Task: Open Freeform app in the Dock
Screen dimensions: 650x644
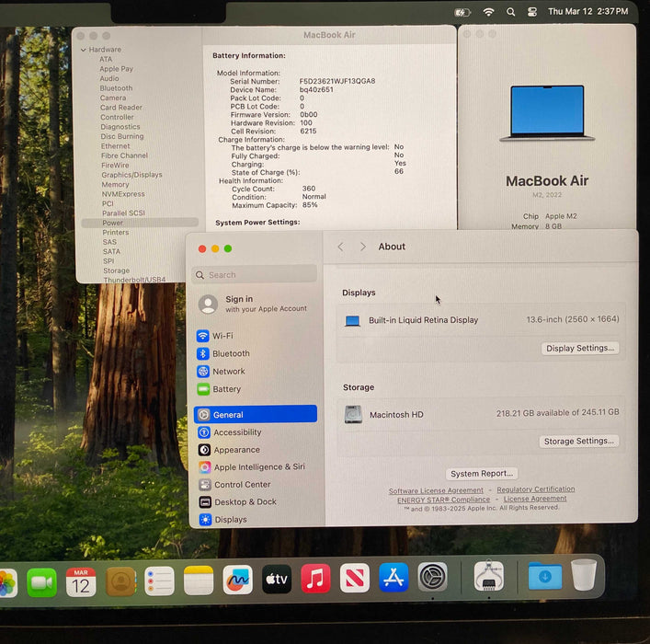Action: point(237,580)
